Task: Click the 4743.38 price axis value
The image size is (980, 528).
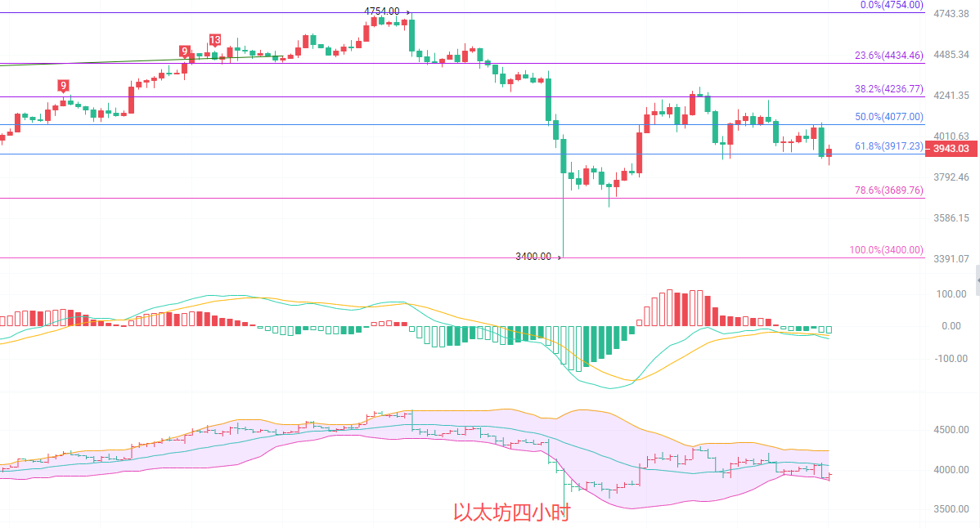Action: pyautogui.click(x=951, y=14)
